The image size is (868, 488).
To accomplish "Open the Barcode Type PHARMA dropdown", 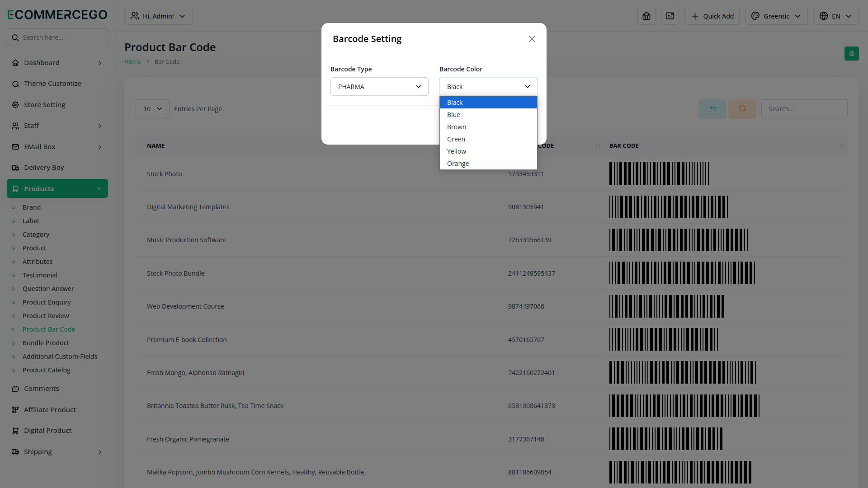I will pyautogui.click(x=379, y=87).
